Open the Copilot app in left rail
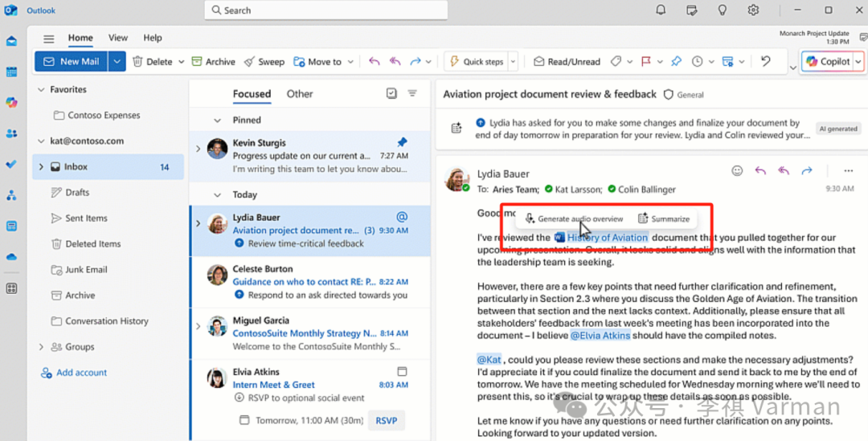 11,102
